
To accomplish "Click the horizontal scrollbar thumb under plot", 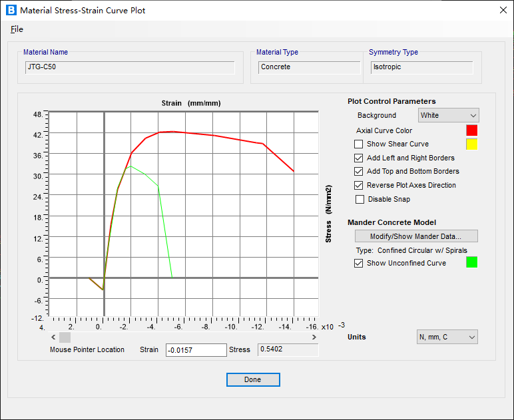I will (65, 337).
